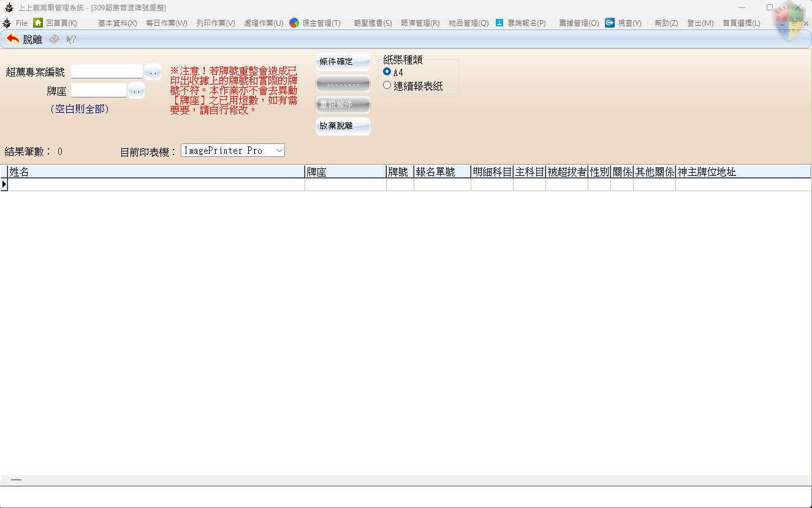Click the 視窗 blue G+ icon
Screen dimensions: 812x508
click(x=609, y=23)
